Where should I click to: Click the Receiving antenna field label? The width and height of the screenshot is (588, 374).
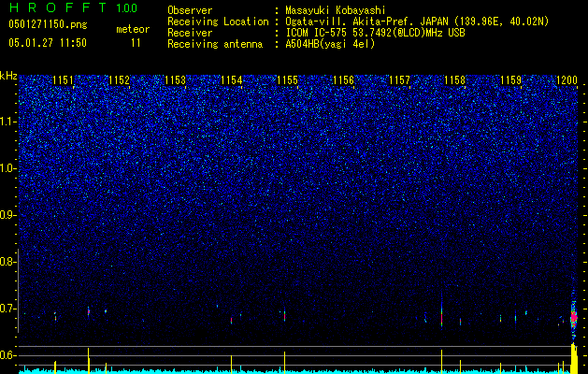pos(215,44)
